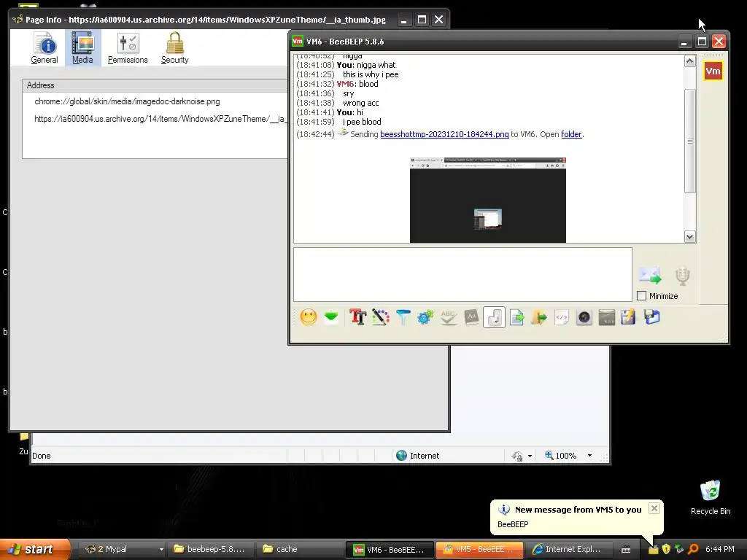Click the screenshot camera icon

pyautogui.click(x=584, y=317)
